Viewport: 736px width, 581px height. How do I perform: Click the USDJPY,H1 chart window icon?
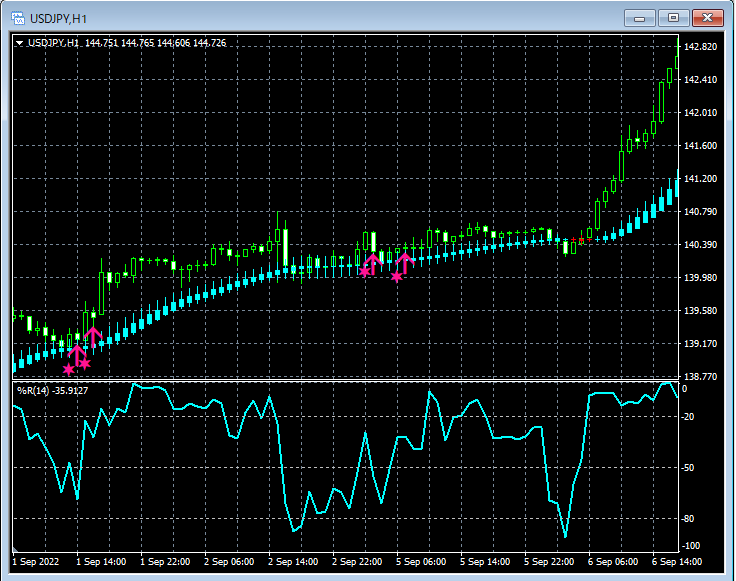[x=18, y=19]
